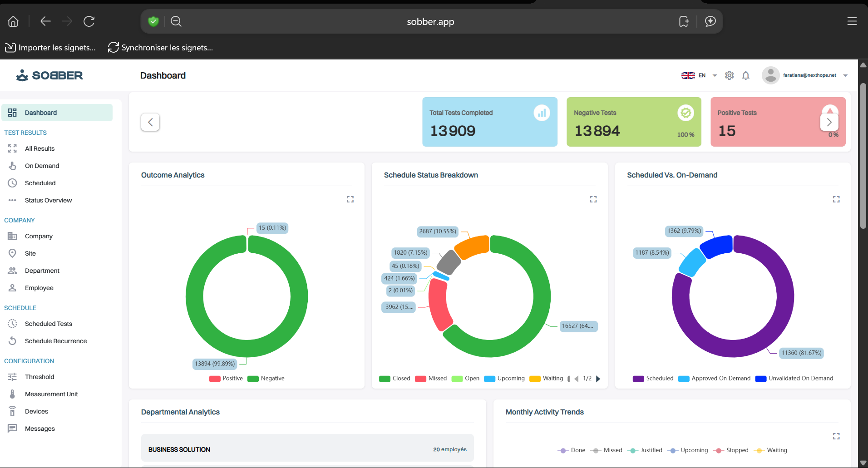Open the Devices breathalyzer icon
Viewport: 868px width, 468px height.
pos(12,411)
